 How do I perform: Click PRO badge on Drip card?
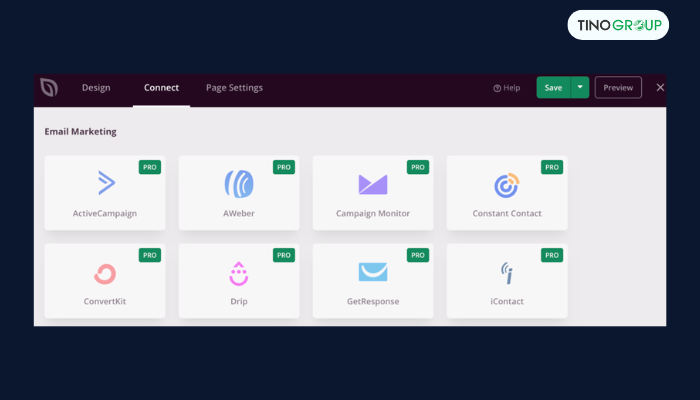(x=284, y=255)
